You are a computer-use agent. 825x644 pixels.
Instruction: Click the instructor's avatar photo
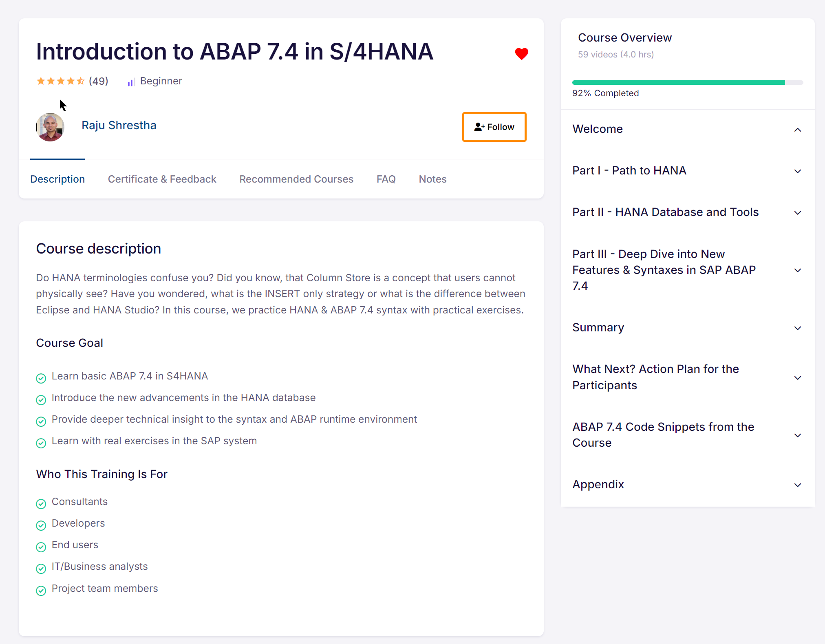pos(50,127)
